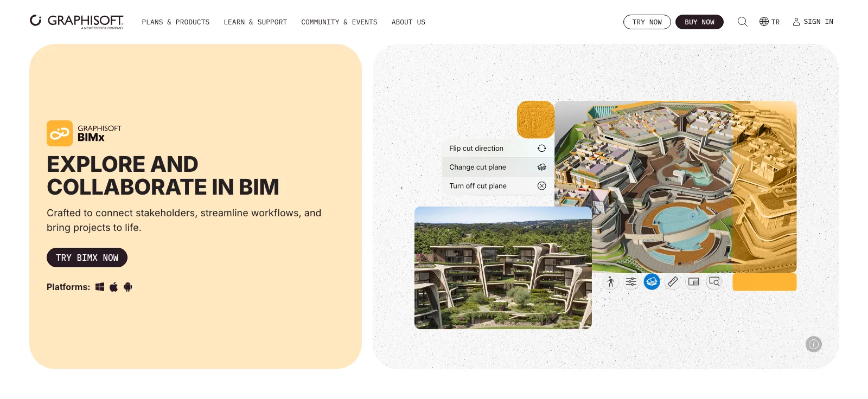
Task: Open Community & Events menu
Action: click(339, 22)
